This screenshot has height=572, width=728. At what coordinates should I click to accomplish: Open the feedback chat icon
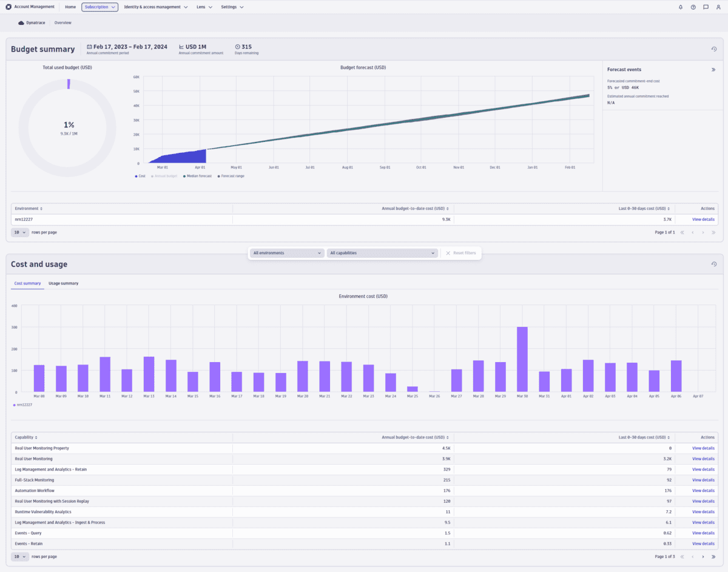(705, 7)
